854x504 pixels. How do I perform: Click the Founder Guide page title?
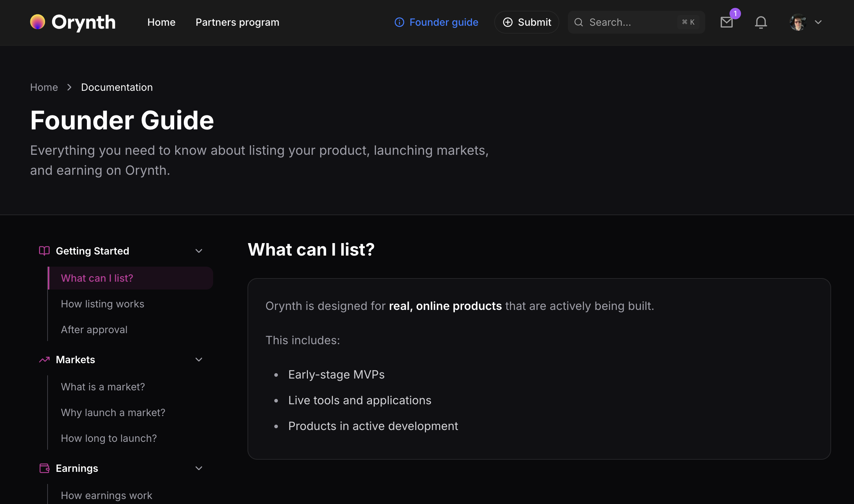pyautogui.click(x=122, y=120)
